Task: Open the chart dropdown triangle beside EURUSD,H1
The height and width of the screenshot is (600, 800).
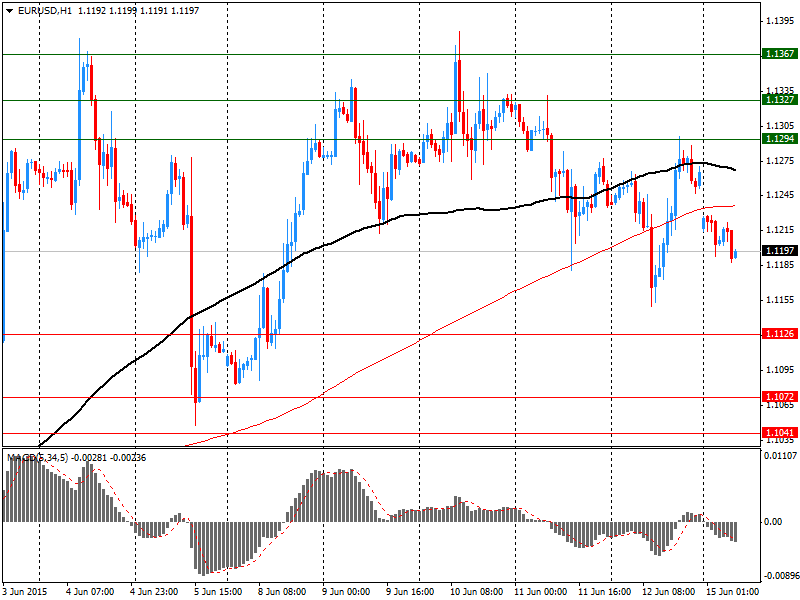Action: click(10, 11)
